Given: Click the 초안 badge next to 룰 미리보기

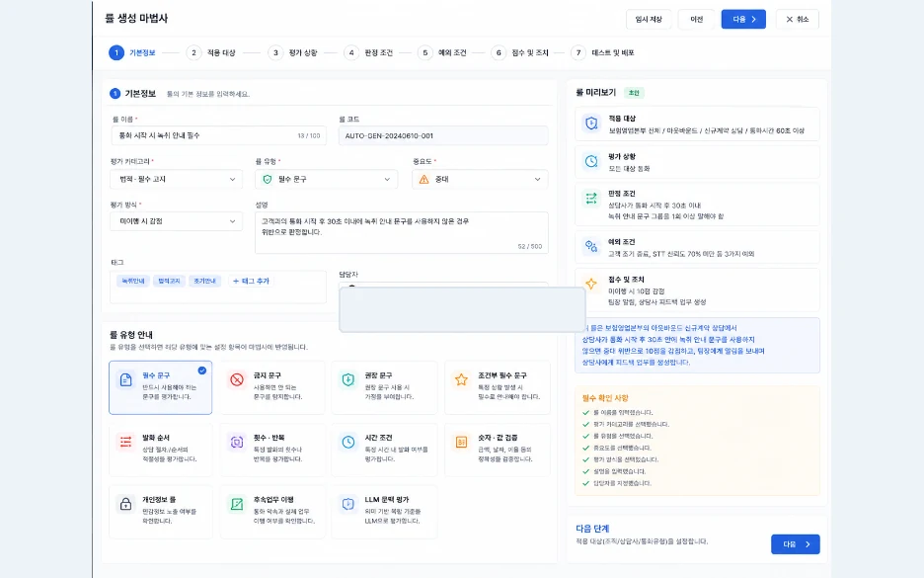Looking at the screenshot, I should point(634,93).
